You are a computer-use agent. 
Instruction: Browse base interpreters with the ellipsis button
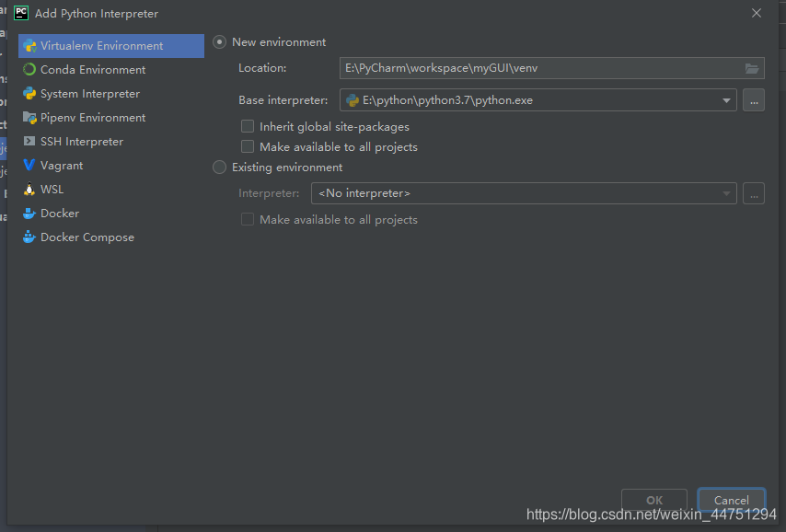pos(754,99)
